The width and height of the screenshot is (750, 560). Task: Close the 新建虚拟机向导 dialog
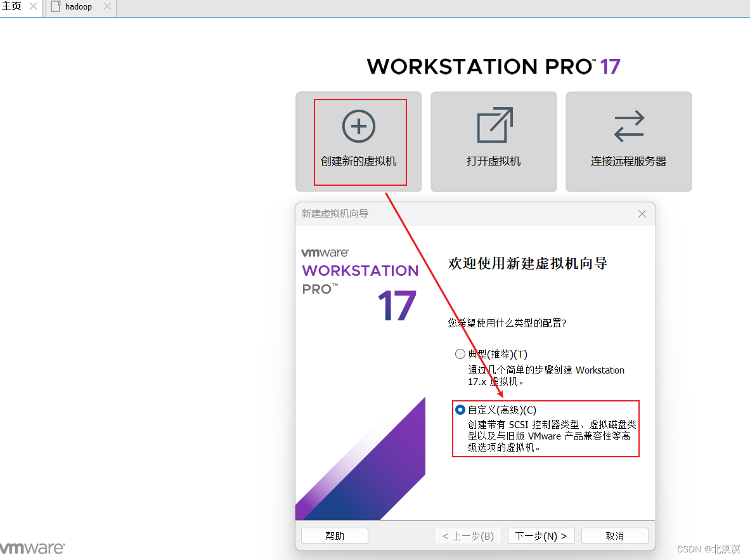(642, 214)
